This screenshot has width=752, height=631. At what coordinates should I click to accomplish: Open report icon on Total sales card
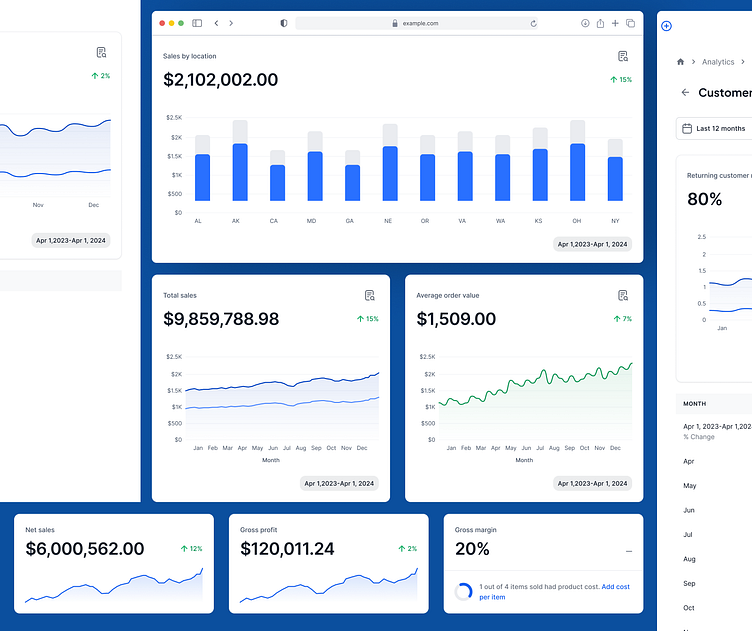pyautogui.click(x=369, y=296)
